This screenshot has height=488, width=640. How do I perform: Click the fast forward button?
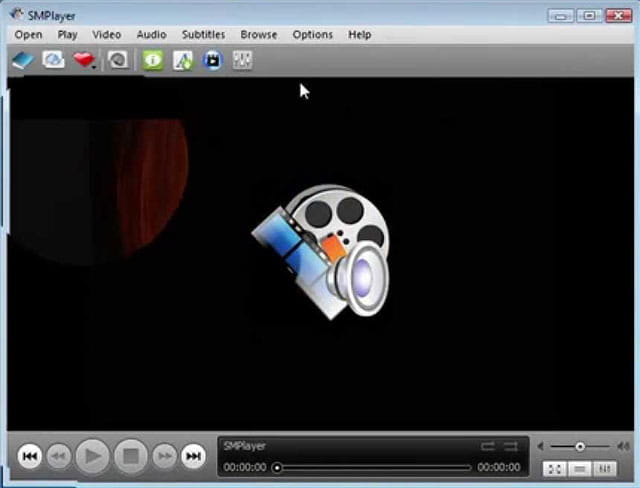(x=164, y=456)
